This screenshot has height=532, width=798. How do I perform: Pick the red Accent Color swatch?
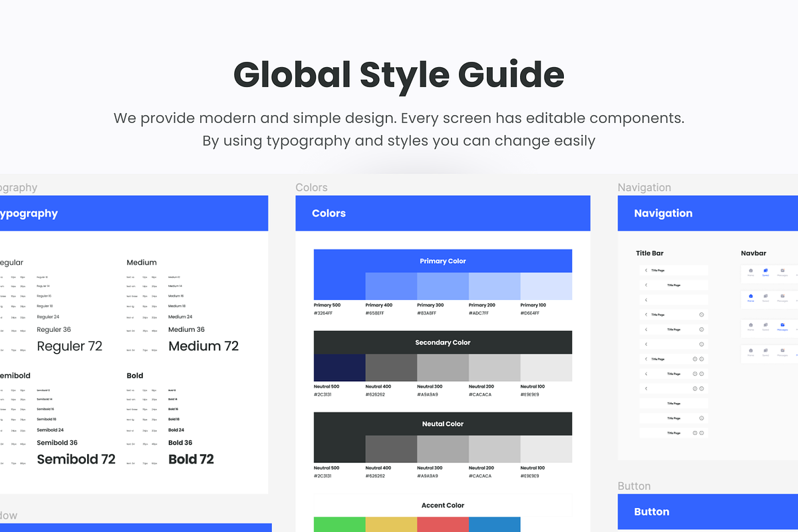[443, 524]
